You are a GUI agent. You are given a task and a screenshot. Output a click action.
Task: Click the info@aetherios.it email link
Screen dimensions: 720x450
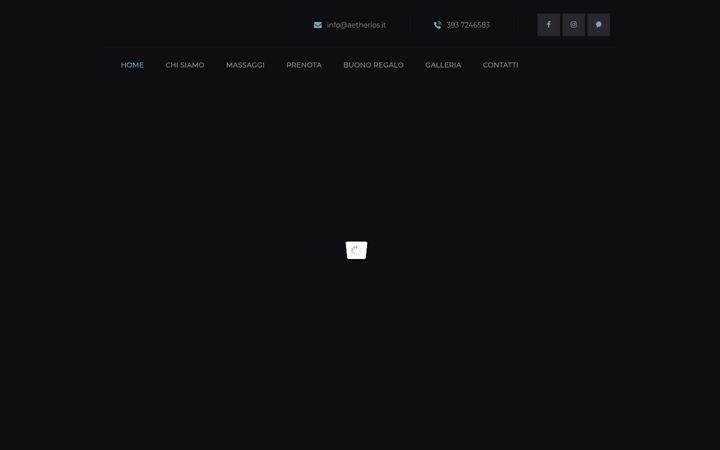356,25
